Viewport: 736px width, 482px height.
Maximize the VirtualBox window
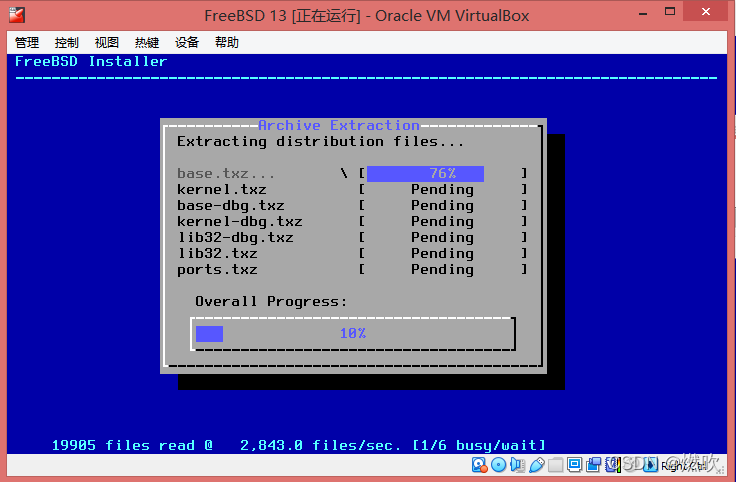point(670,12)
